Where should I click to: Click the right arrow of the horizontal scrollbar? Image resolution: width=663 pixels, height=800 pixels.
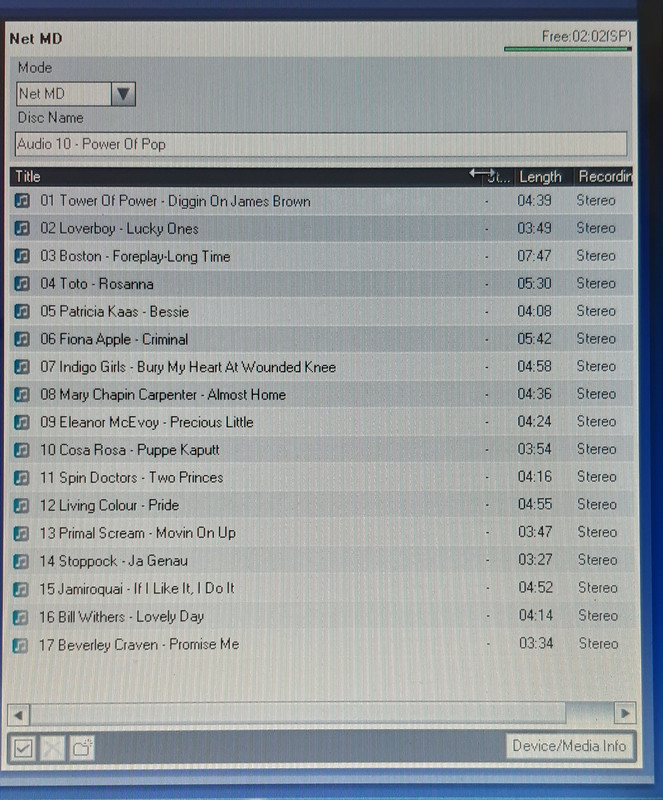(625, 713)
